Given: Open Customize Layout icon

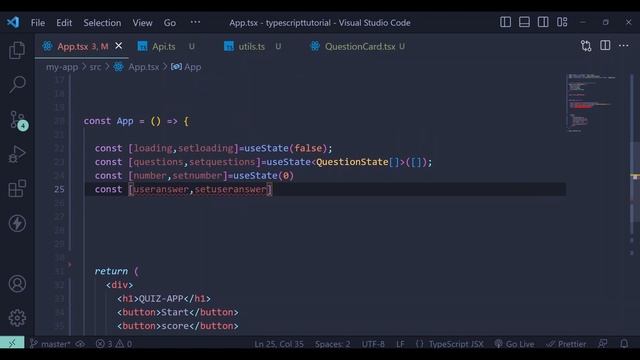Looking at the screenshot, I should click(562, 22).
